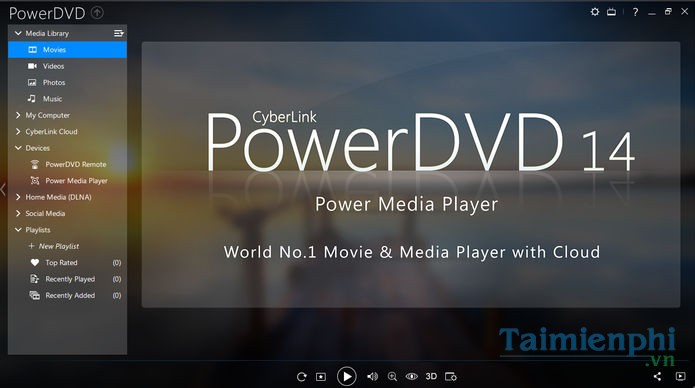695x388 pixels.
Task: Start playback with the Play button
Action: tap(347, 376)
